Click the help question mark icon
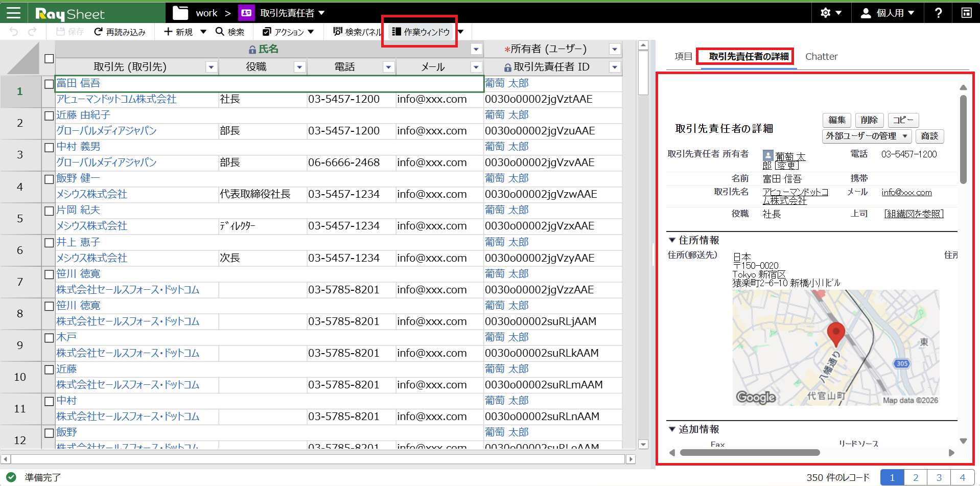Viewport: 980px width, 486px height. [x=938, y=13]
